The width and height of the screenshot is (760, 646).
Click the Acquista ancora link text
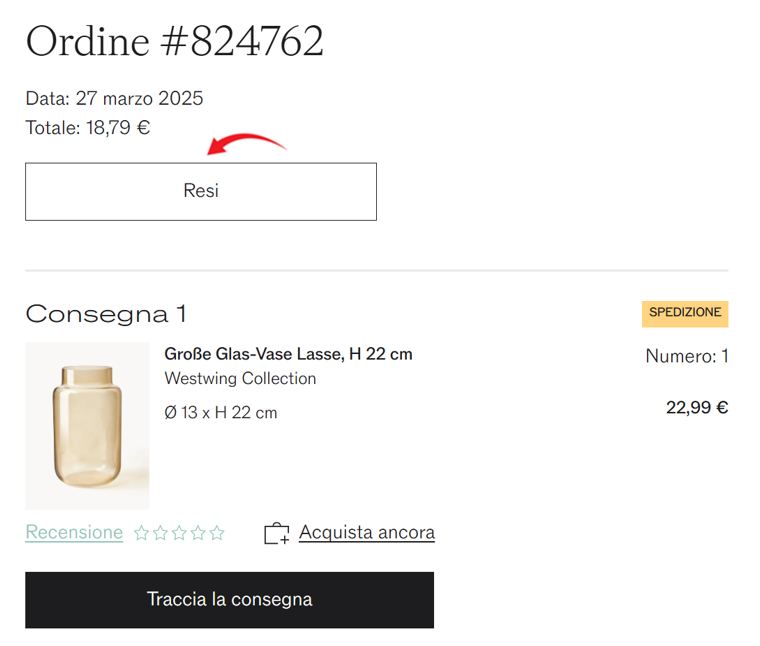(x=366, y=533)
